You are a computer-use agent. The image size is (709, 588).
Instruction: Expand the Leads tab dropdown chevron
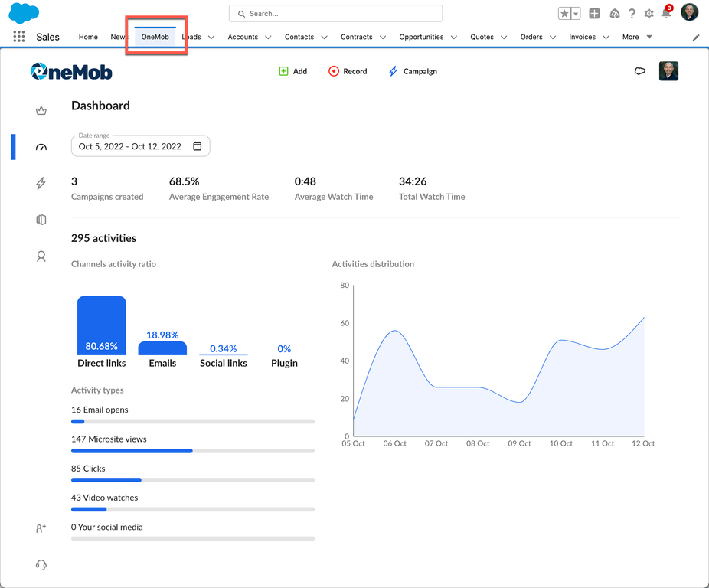[211, 37]
